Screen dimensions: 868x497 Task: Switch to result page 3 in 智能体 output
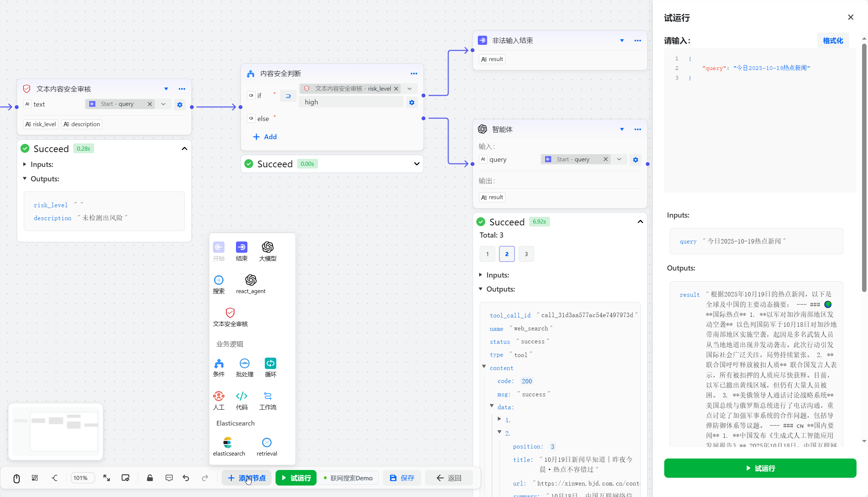pos(526,254)
